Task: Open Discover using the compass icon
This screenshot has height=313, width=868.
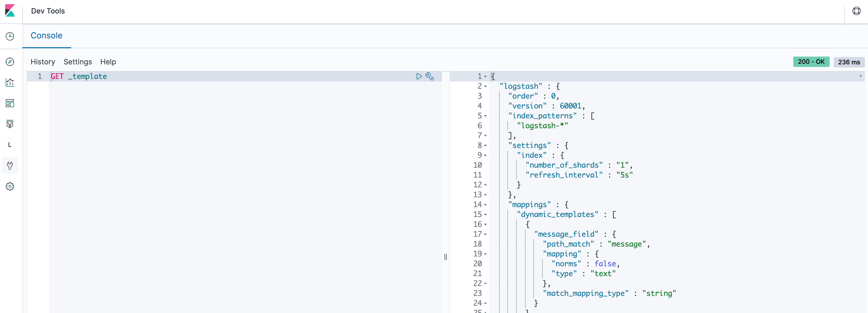Action: 10,62
